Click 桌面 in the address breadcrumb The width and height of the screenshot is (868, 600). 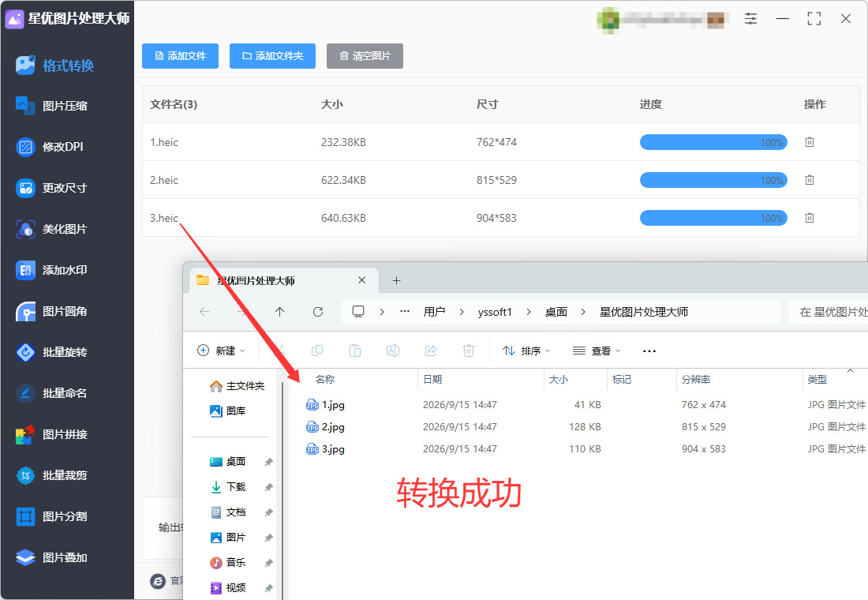click(556, 312)
